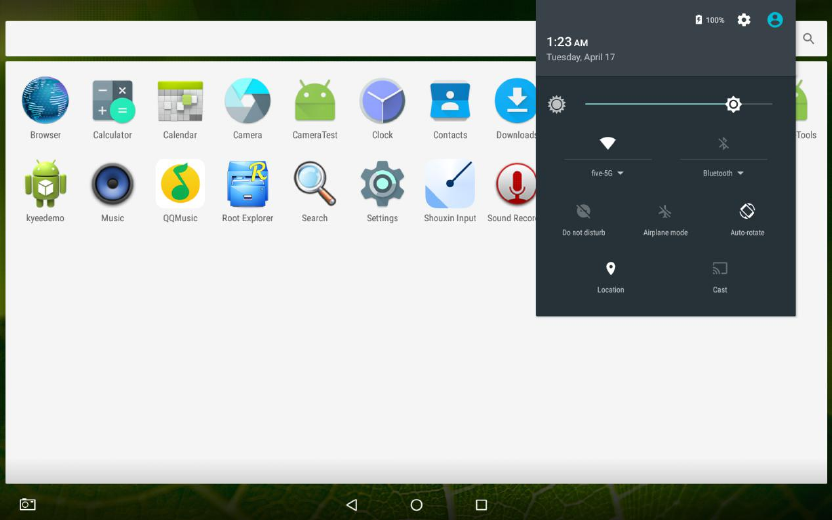
Task: Open the Downloads app
Action: coord(516,101)
